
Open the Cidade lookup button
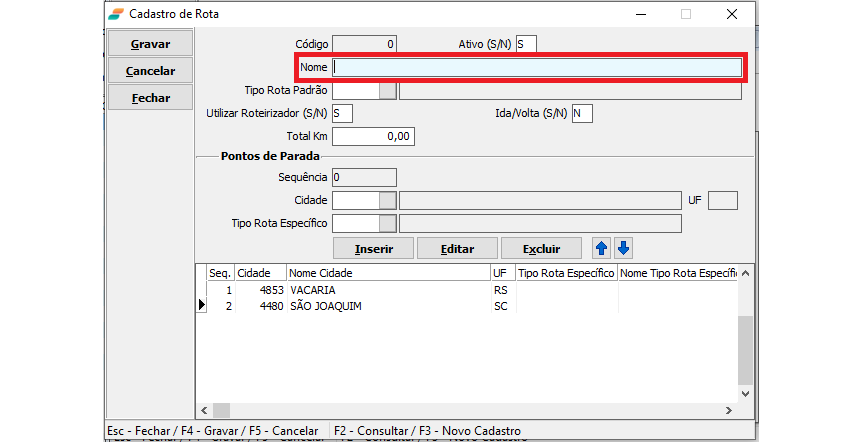(388, 201)
